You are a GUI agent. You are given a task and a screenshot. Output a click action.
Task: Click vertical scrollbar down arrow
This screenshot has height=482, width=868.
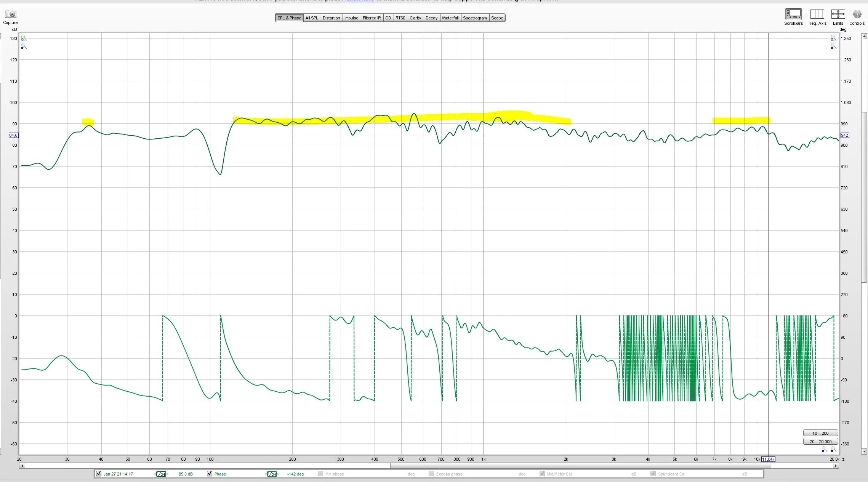864,452
